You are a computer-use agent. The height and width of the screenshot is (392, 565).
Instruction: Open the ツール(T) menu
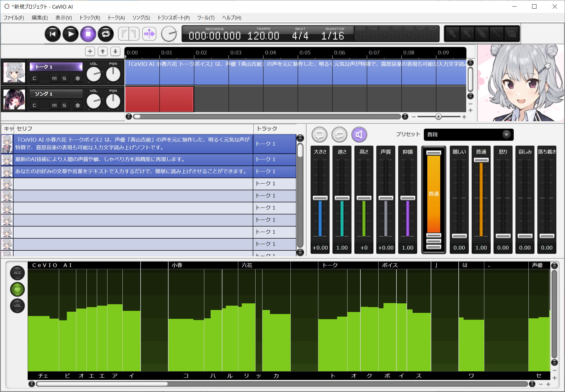point(206,18)
